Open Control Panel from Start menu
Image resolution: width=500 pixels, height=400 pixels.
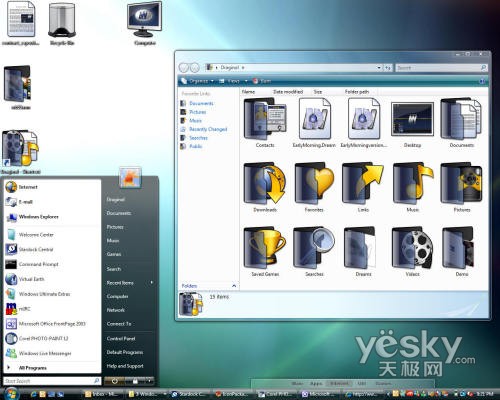(121, 339)
